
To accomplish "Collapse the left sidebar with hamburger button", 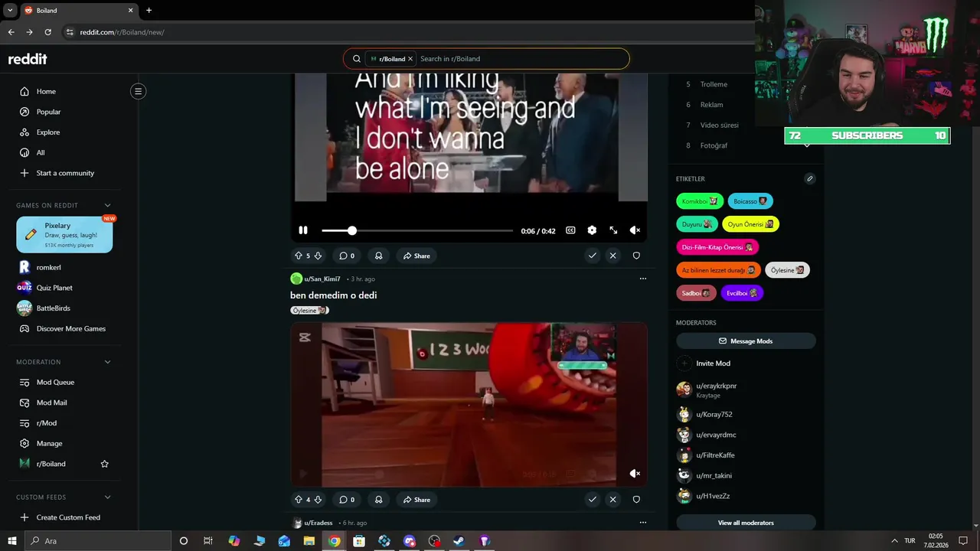I will point(138,91).
